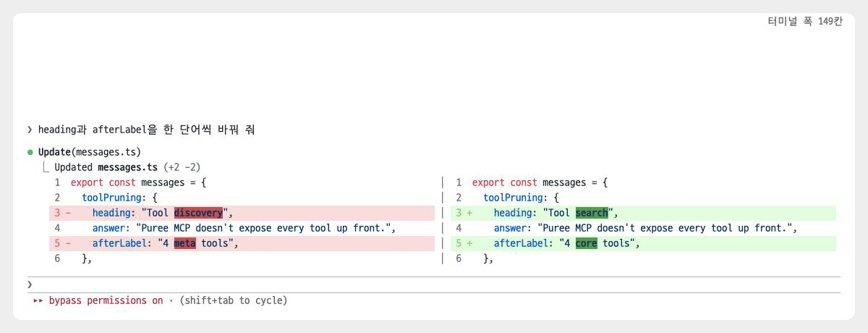This screenshot has width=868, height=333.
Task: Click the bypass permissions double-arrow icon
Action: [38, 300]
